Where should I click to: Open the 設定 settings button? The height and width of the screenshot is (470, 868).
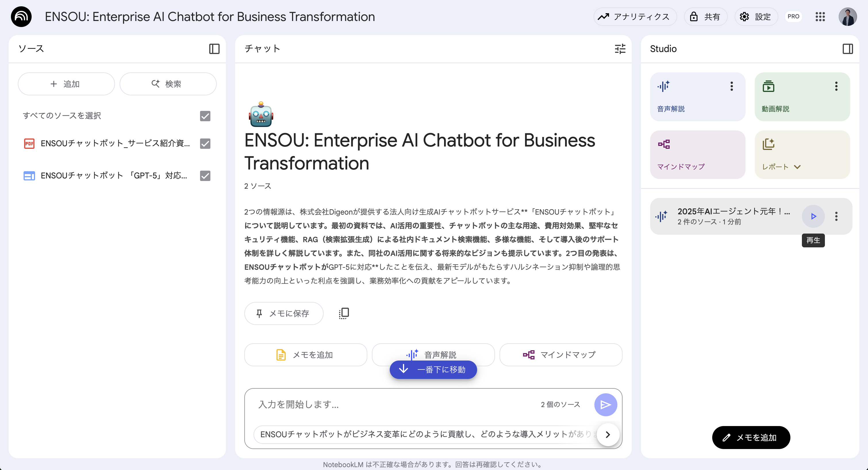756,16
